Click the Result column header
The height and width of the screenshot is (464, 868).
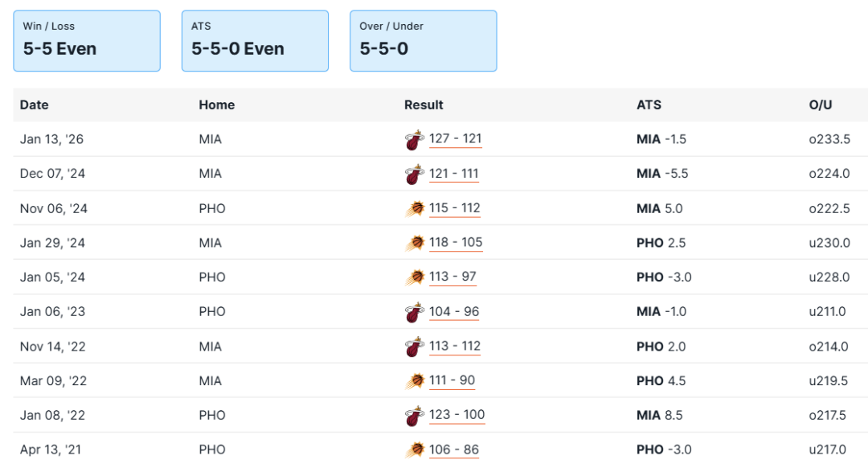(x=424, y=105)
